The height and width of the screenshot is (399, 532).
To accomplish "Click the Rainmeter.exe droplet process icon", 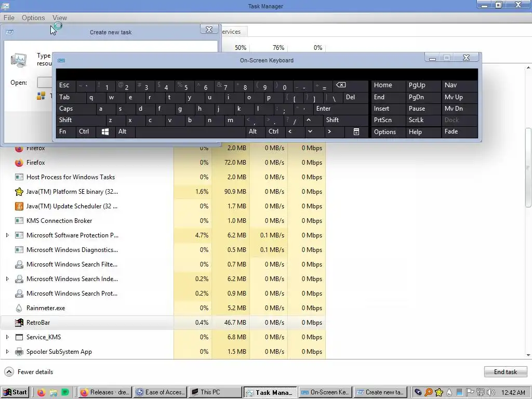I will click(19, 308).
